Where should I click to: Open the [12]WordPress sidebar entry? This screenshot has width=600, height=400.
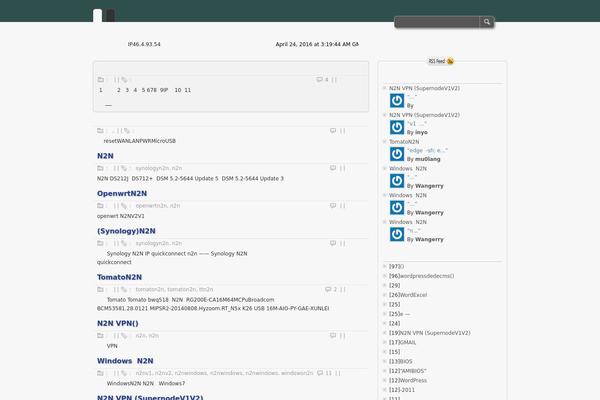click(408, 380)
